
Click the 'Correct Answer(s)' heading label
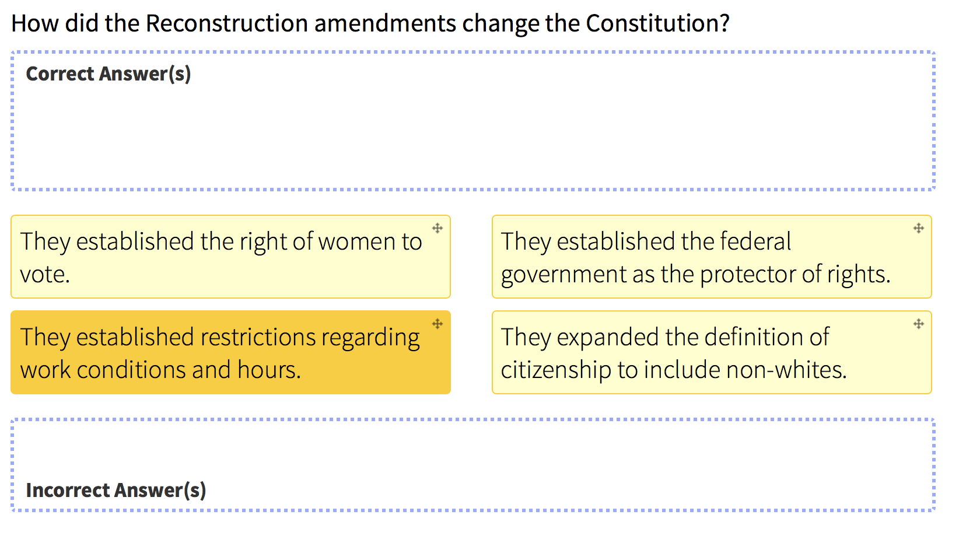click(108, 74)
